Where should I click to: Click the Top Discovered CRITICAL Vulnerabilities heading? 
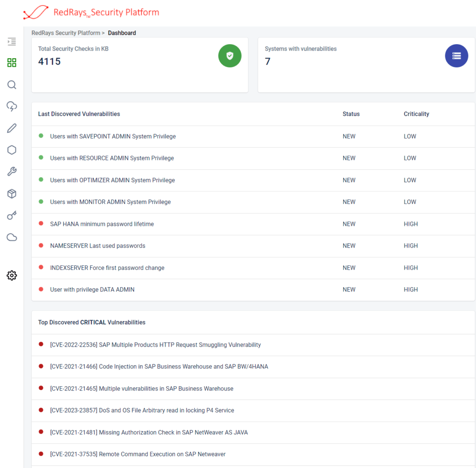[x=92, y=323]
